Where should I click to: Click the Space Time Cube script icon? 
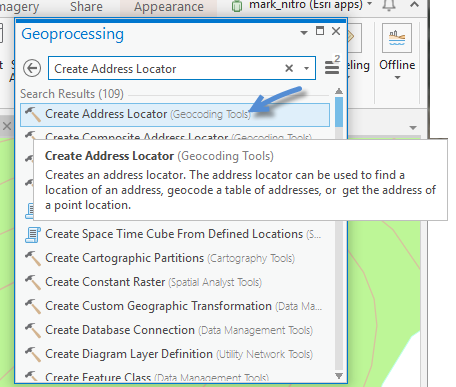click(x=33, y=235)
